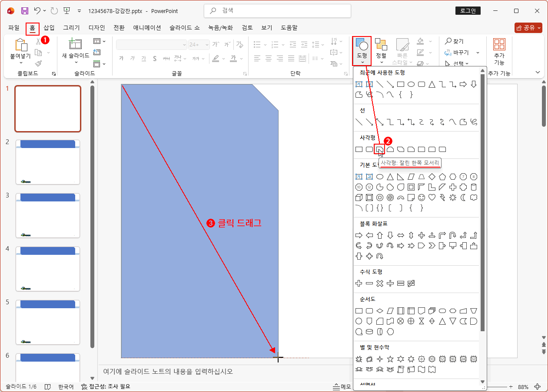Click the 공유 share button
The image size is (548, 392).
pyautogui.click(x=528, y=28)
